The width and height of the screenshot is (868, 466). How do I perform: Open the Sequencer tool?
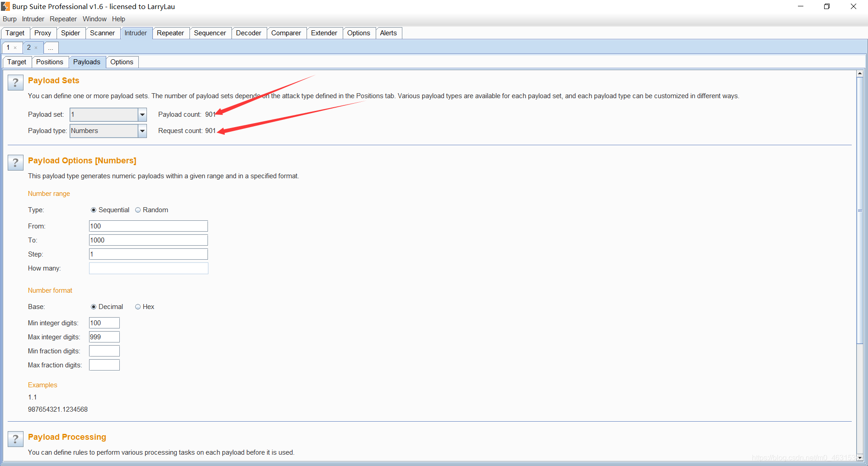click(x=210, y=33)
